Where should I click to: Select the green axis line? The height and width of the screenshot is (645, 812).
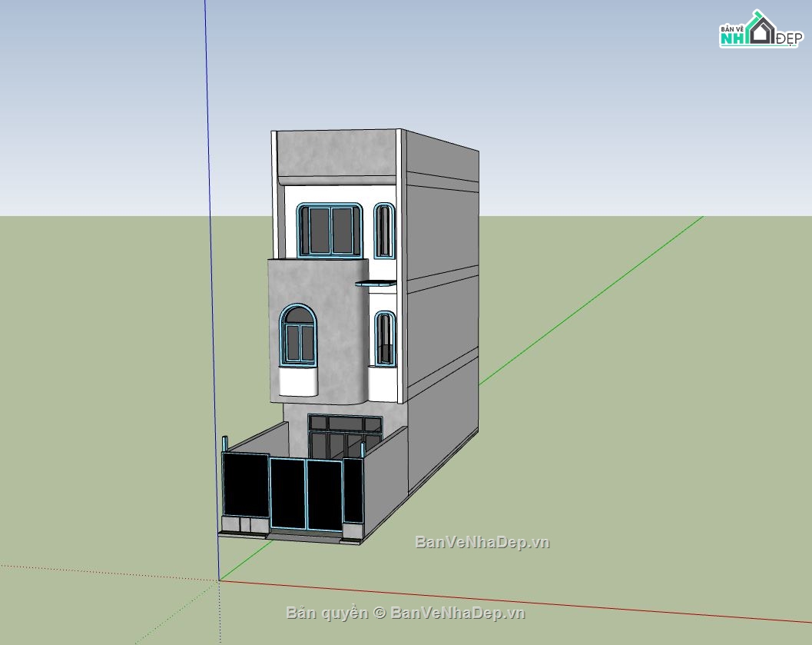(x=599, y=293)
